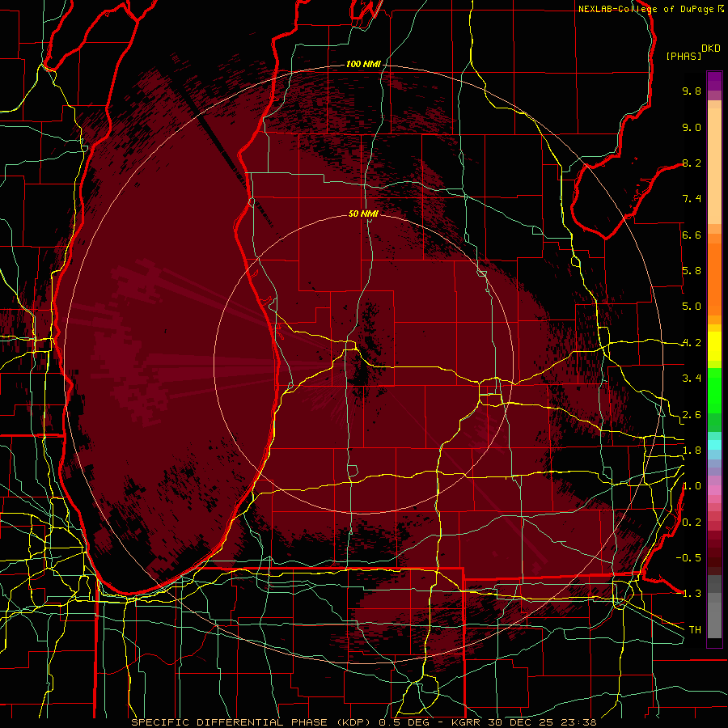Select the 9.8 value on color scale
The height and width of the screenshot is (728, 728).
tap(692, 91)
